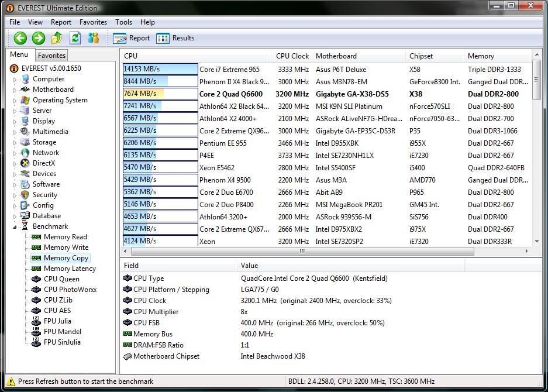Click the CPU Queen benchmark icon

(36, 279)
